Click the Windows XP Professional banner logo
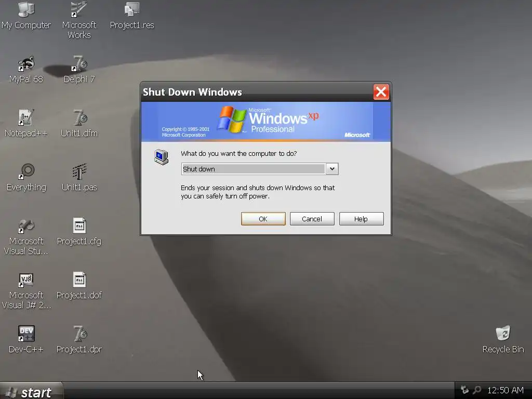 coord(268,119)
